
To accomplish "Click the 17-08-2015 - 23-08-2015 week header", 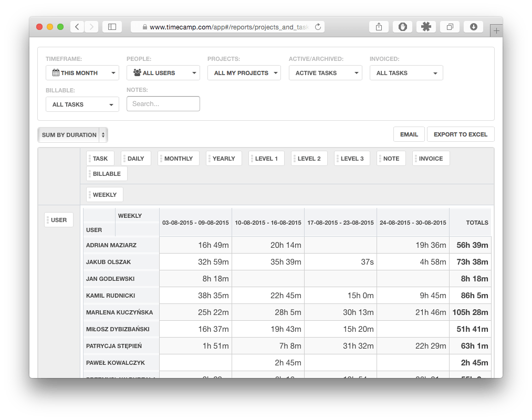I will tap(340, 223).
